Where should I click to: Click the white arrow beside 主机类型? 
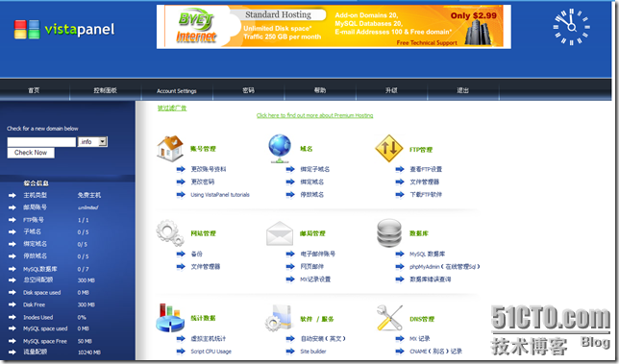pos(12,195)
